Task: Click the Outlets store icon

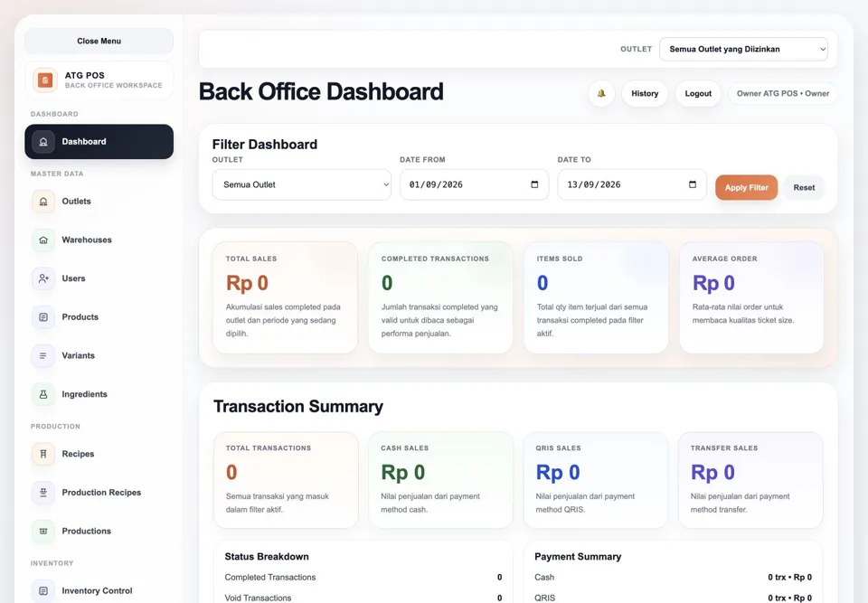Action: coord(43,202)
